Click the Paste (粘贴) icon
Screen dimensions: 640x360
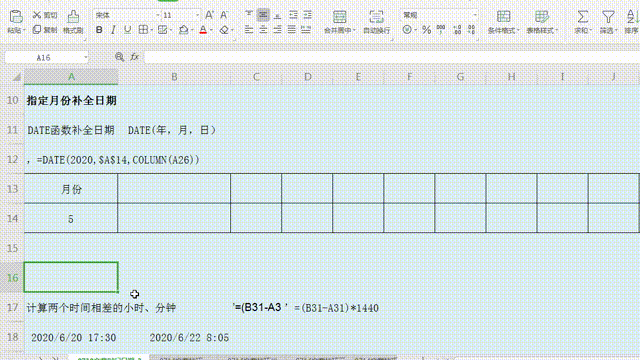coord(16,17)
